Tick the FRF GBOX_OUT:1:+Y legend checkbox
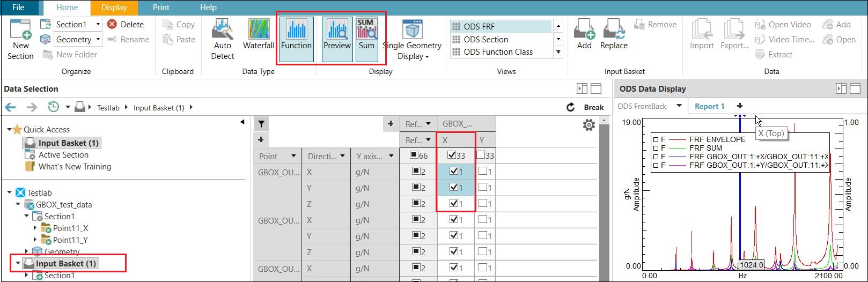The width and height of the screenshot is (868, 282). pyautogui.click(x=656, y=165)
